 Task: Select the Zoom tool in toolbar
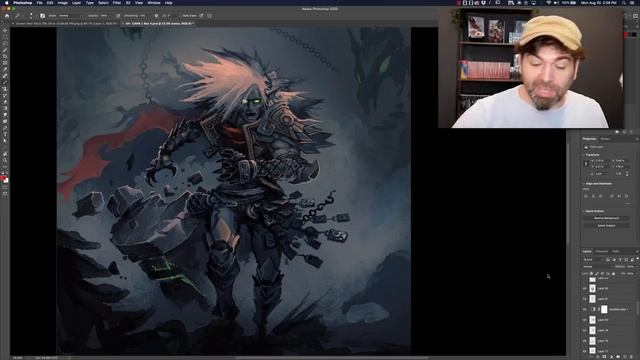tap(5, 160)
